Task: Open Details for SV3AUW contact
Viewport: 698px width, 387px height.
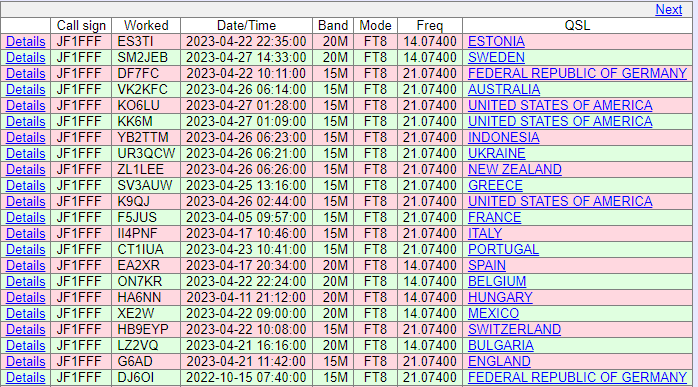Action: click(x=25, y=186)
